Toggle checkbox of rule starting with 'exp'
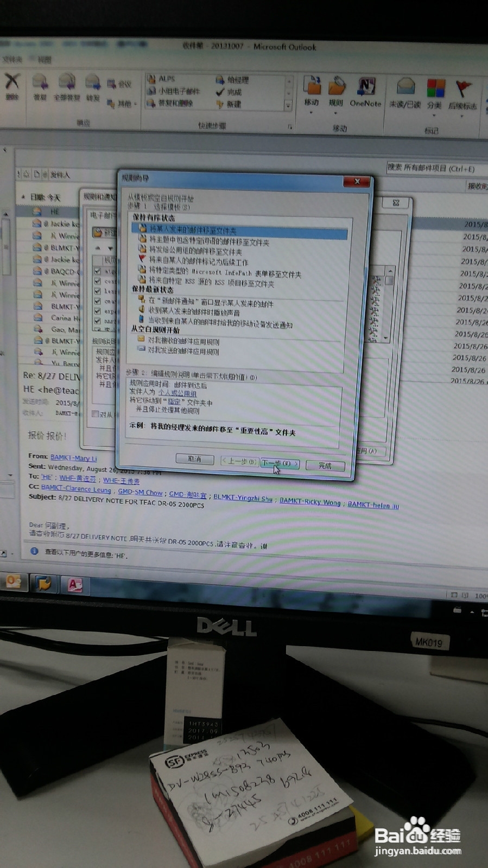The height and width of the screenshot is (868, 488). click(x=97, y=311)
